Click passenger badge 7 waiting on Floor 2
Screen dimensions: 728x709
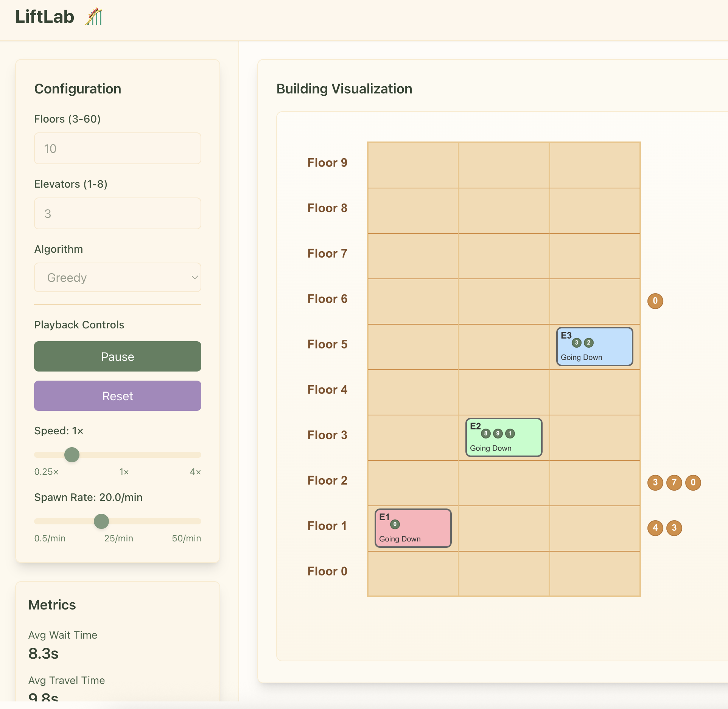pos(674,483)
